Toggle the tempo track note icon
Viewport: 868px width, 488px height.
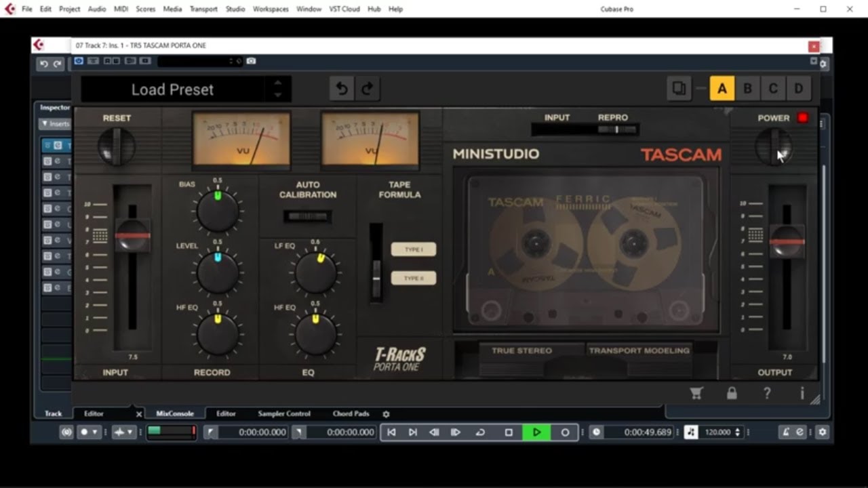(690, 432)
